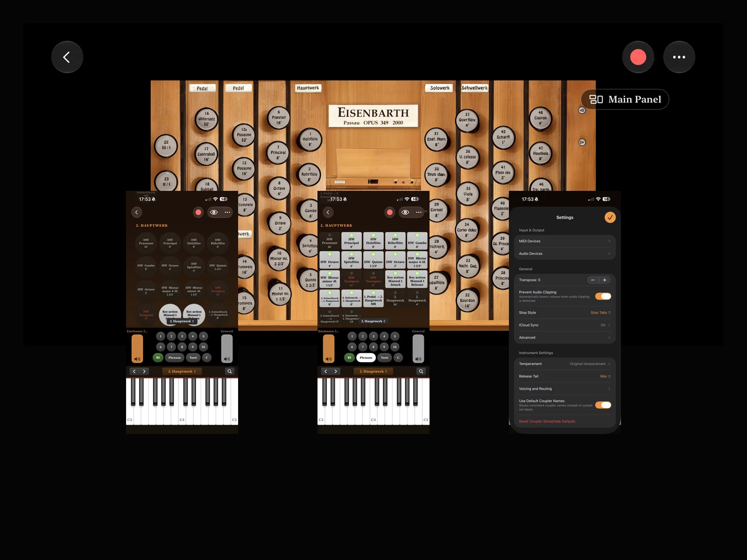Toggle HW Holzflöte round stop in left phone
The image size is (747, 560).
(194, 243)
